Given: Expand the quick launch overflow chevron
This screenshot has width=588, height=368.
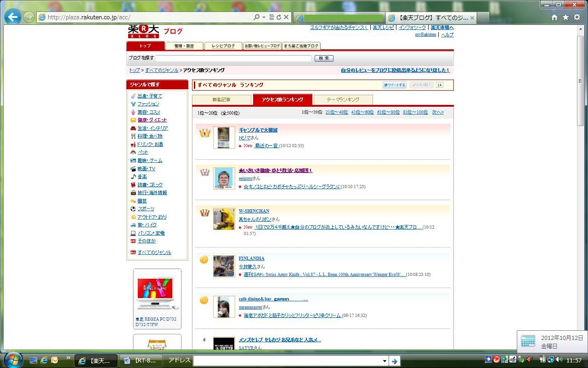Looking at the screenshot, I should click(68, 358).
